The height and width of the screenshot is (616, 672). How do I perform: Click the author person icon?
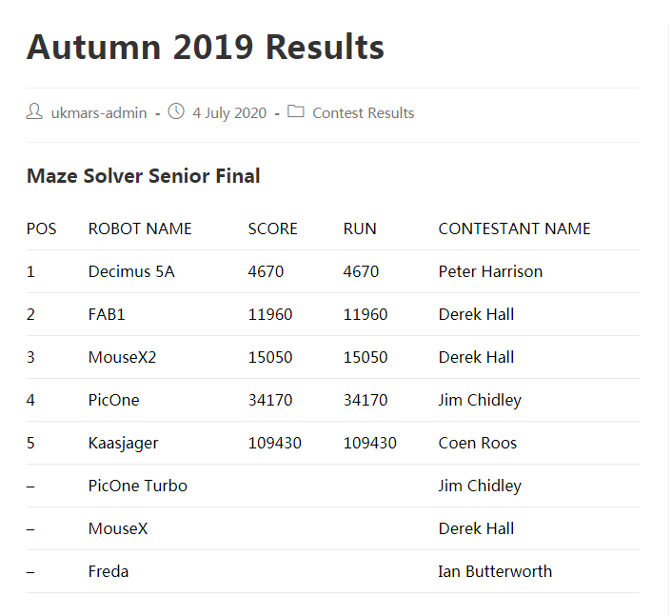coord(34,111)
